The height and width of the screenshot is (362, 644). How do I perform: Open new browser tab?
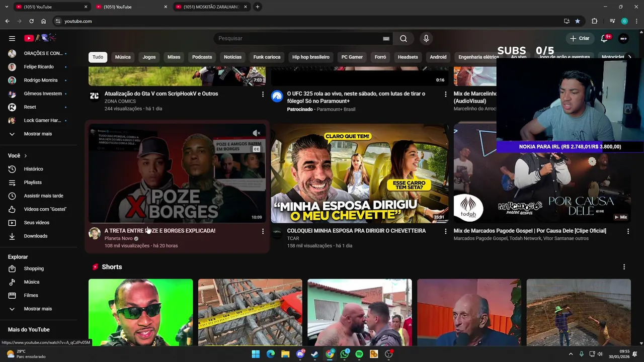[x=257, y=7]
